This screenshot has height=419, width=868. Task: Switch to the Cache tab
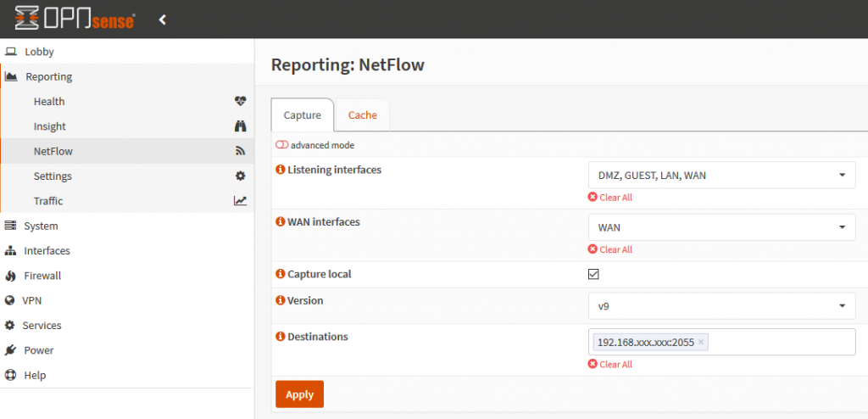363,115
